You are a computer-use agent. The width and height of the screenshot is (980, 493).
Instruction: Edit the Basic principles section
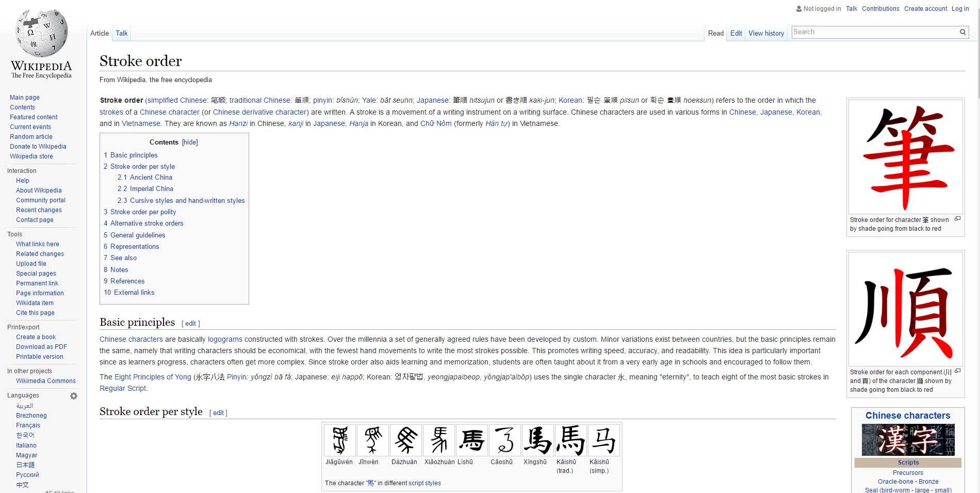190,324
